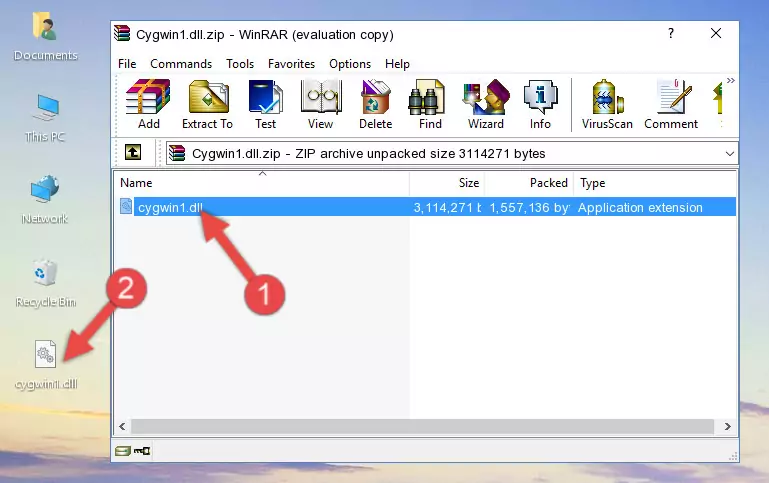Sort by the Name column header
Image resolution: width=769 pixels, height=483 pixels.
tap(262, 183)
